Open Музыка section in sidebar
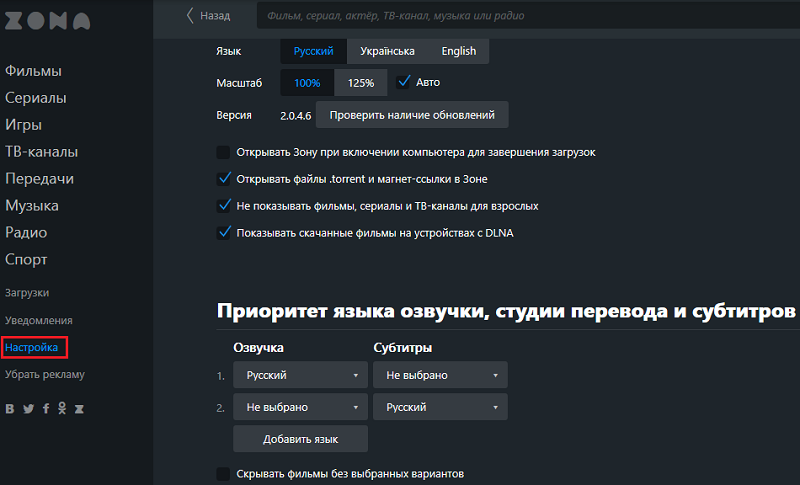Viewport: 800px width, 485px height. [32, 206]
